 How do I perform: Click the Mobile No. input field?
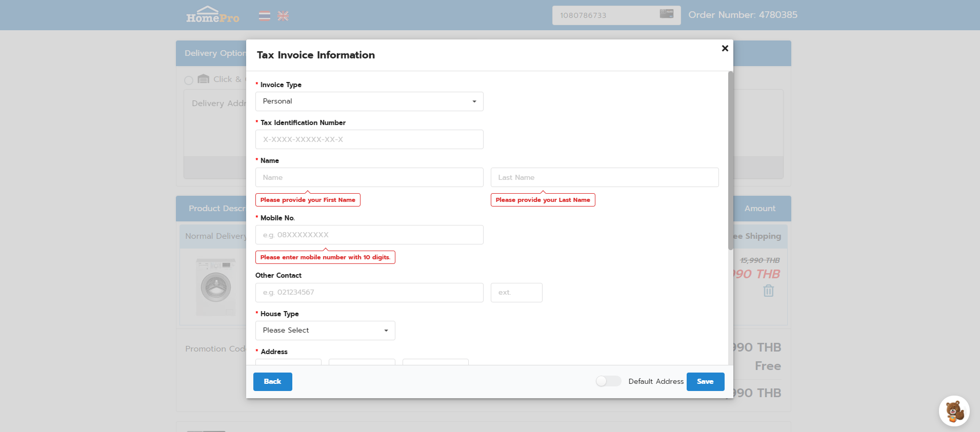point(369,235)
